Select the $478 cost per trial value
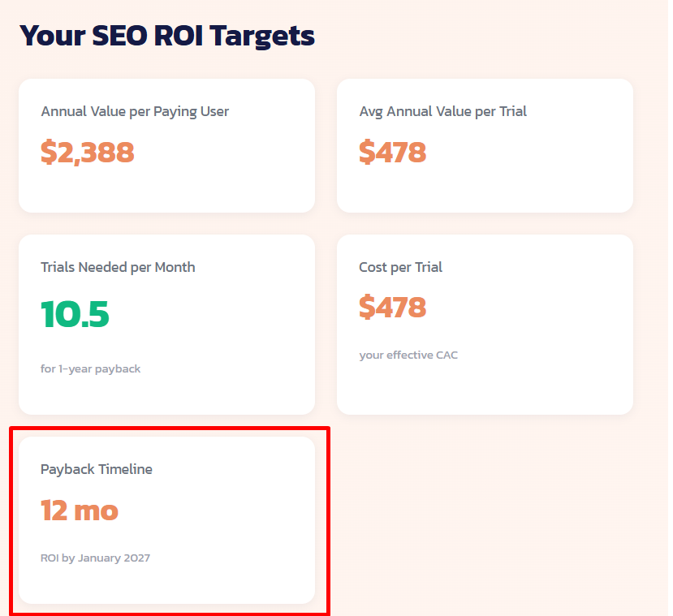 pyautogui.click(x=392, y=307)
